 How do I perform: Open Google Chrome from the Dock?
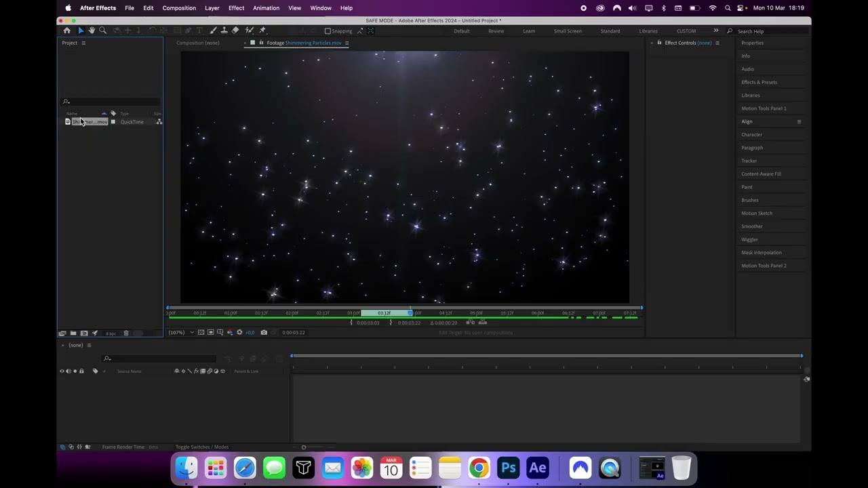[479, 468]
